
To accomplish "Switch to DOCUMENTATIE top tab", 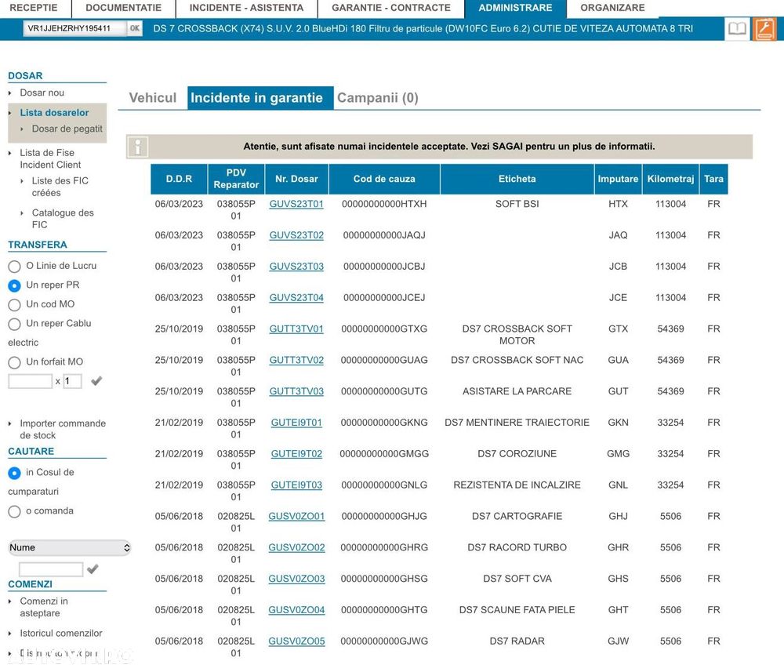I will click(x=124, y=8).
